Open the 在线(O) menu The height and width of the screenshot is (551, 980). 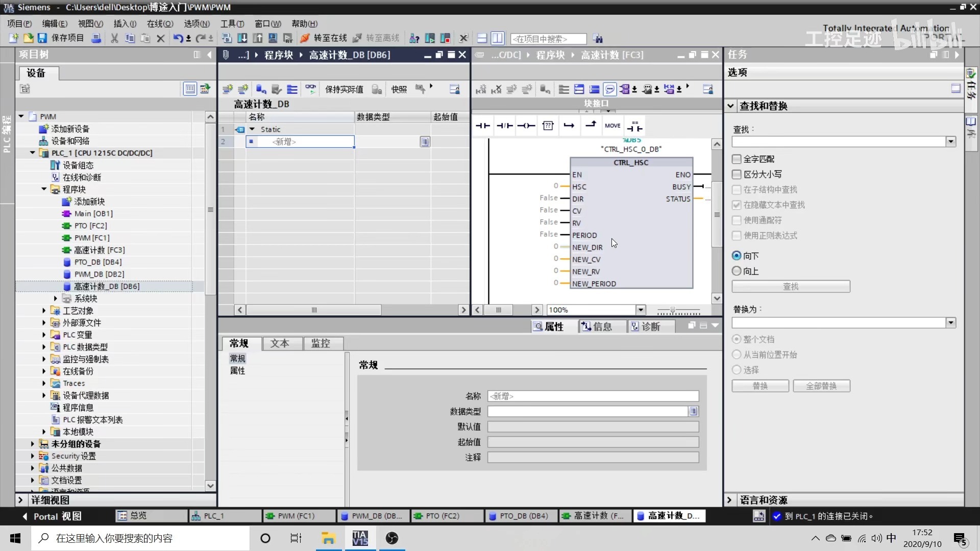pyautogui.click(x=160, y=23)
